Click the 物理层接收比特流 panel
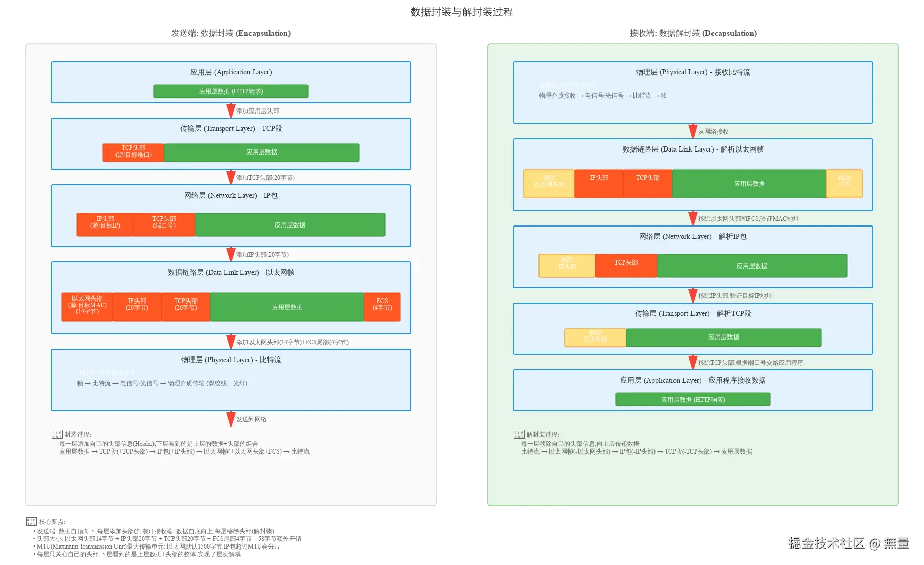 click(x=692, y=72)
